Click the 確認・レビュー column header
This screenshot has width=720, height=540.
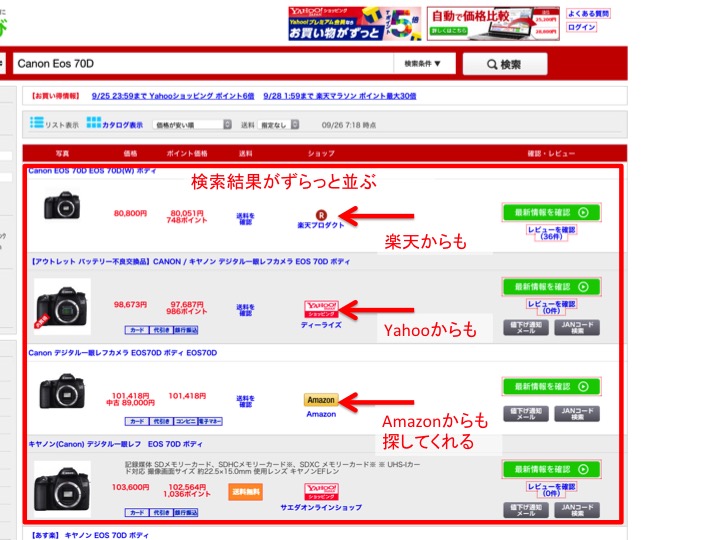[551, 153]
